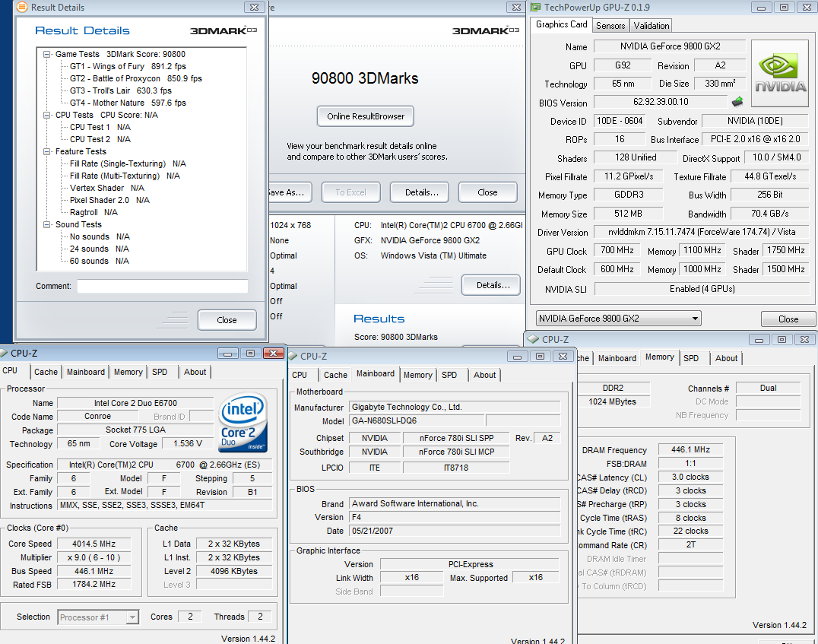Select Ragtroll row in tree
Viewport: 818px width, 644px height.
pos(94,212)
